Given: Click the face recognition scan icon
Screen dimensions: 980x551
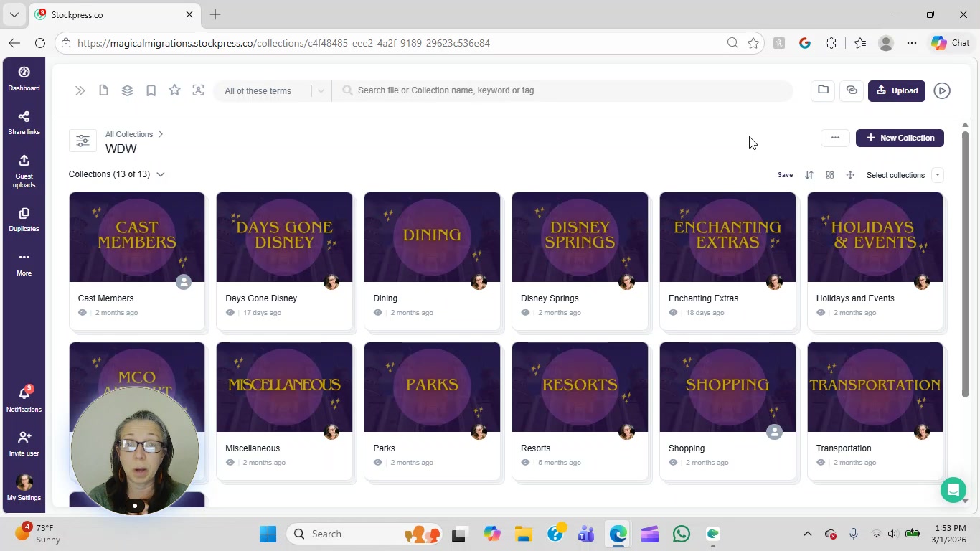Looking at the screenshot, I should 199,90.
